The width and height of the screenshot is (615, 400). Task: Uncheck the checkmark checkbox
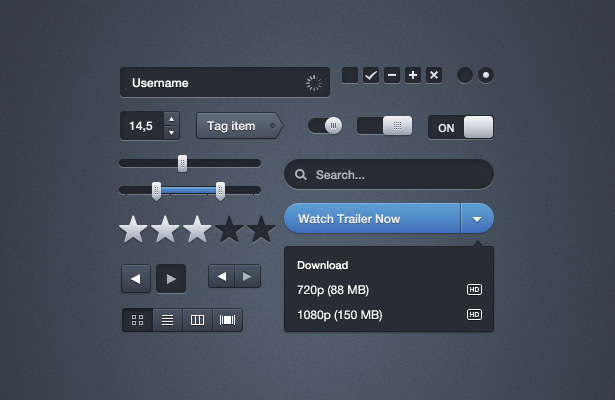point(371,75)
